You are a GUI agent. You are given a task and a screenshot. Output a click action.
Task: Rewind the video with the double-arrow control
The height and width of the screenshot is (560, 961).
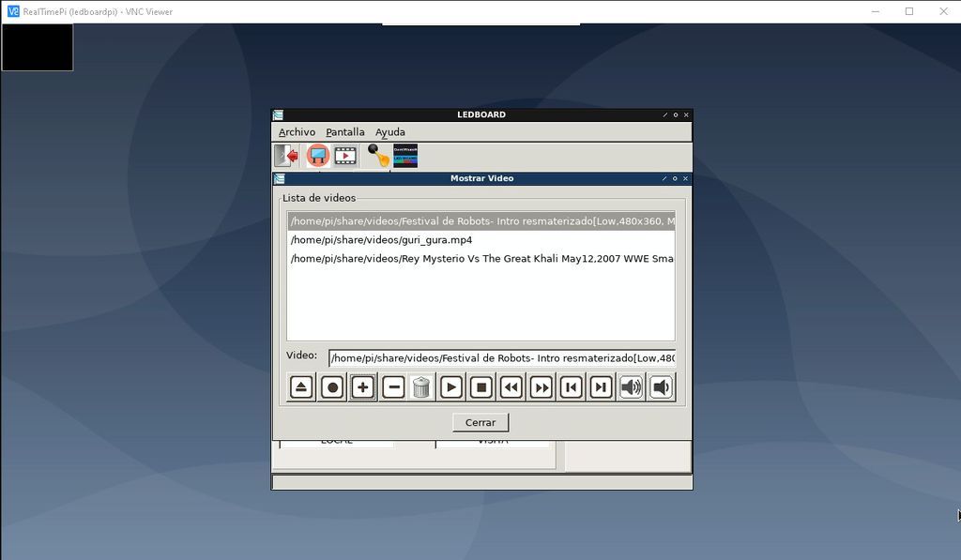pyautogui.click(x=510, y=386)
